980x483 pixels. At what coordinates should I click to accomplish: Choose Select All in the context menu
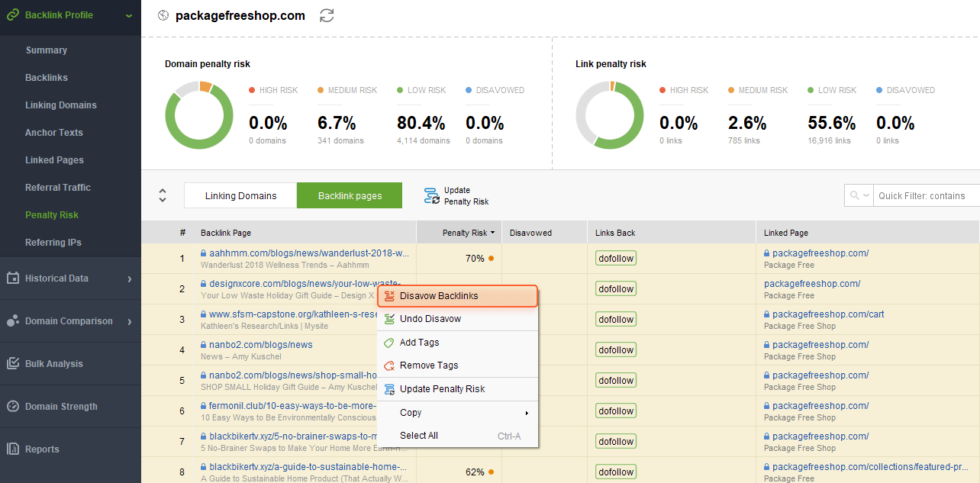point(458,436)
